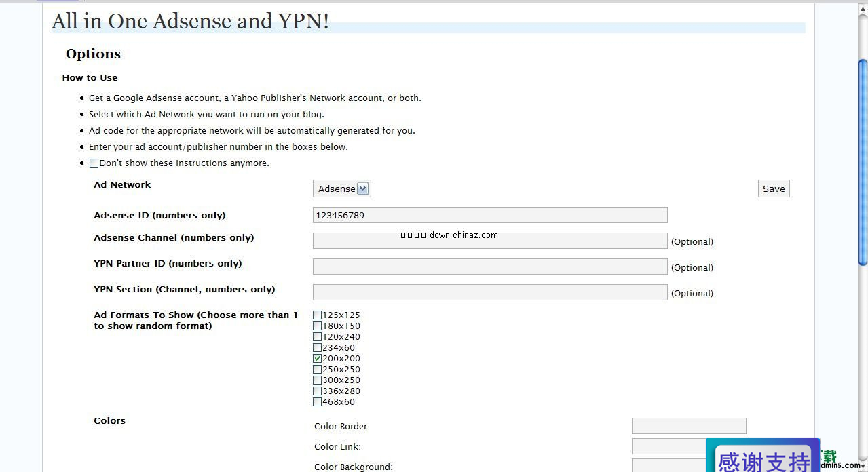The image size is (868, 472).
Task: Click the "Adsense ID (numbers only)" label
Action: pos(159,215)
